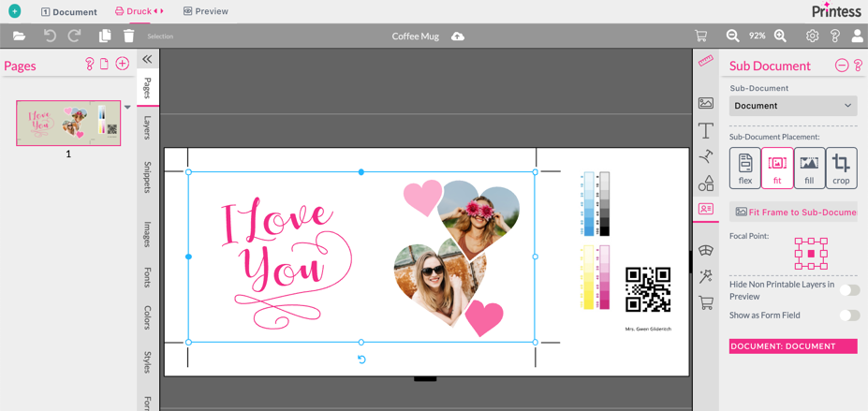Select the sub-document card tool icon
This screenshot has width=868, height=411.
[706, 209]
